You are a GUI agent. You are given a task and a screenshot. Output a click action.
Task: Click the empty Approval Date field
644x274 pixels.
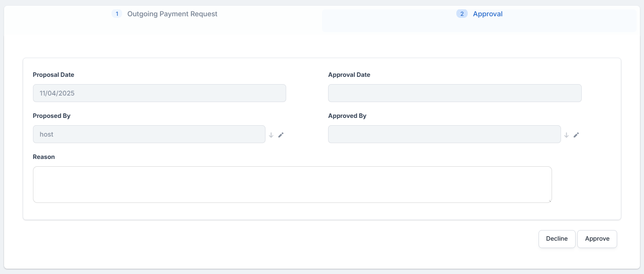point(454,93)
